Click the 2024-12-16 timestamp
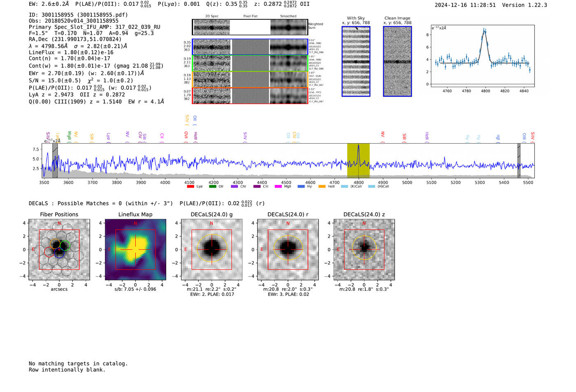Screen dimensions: 576x392 point(465,5)
